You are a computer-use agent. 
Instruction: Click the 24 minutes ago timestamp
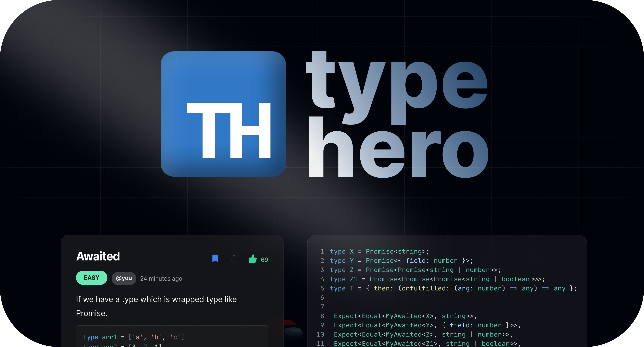click(x=162, y=278)
